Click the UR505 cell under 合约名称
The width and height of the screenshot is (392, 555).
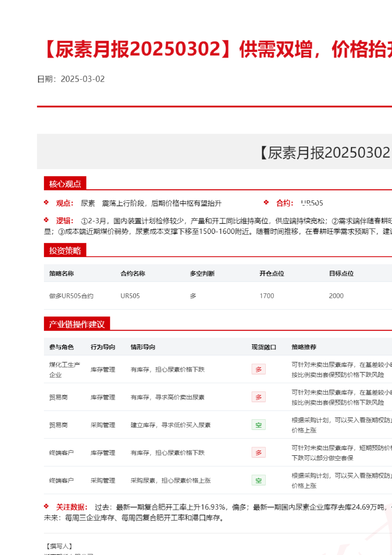coord(130,296)
